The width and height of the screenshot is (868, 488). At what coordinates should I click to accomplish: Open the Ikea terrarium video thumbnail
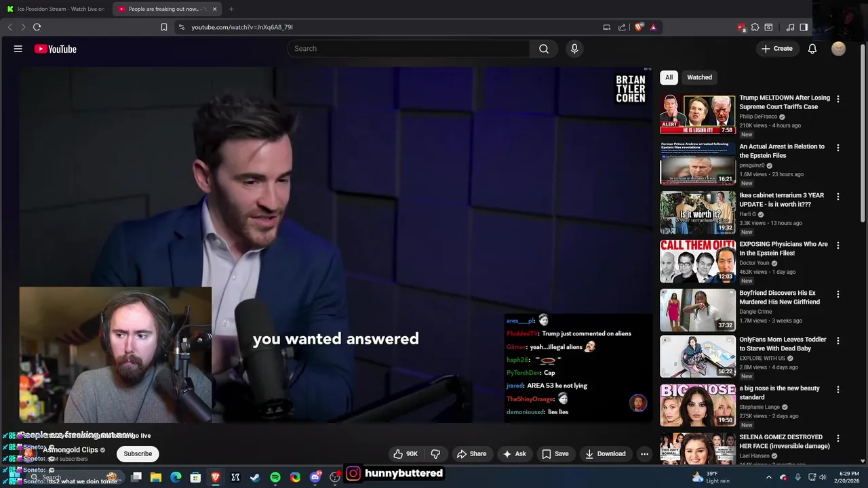pos(698,212)
